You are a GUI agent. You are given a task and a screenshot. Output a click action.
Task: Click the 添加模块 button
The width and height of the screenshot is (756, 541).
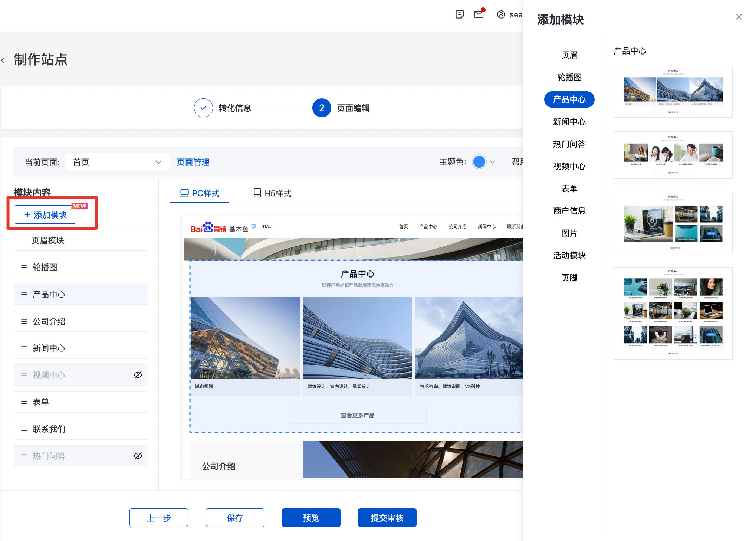click(x=45, y=215)
